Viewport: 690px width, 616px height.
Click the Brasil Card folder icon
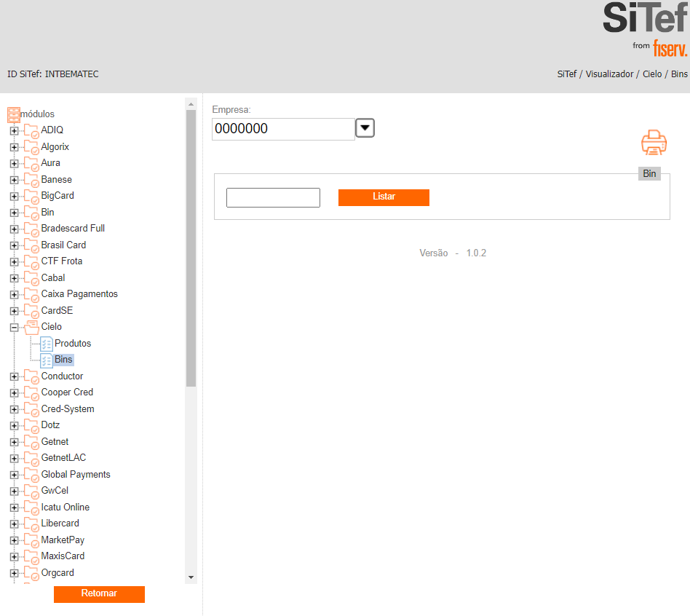point(31,245)
